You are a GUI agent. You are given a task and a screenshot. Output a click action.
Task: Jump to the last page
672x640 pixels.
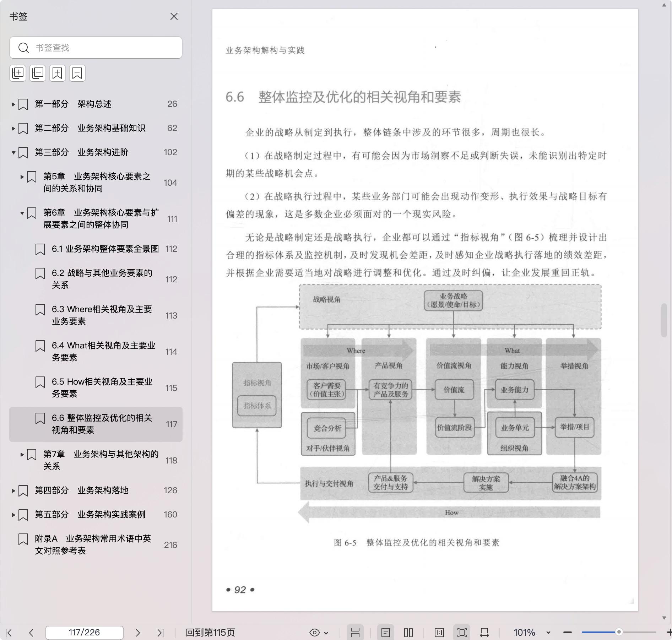(x=161, y=633)
